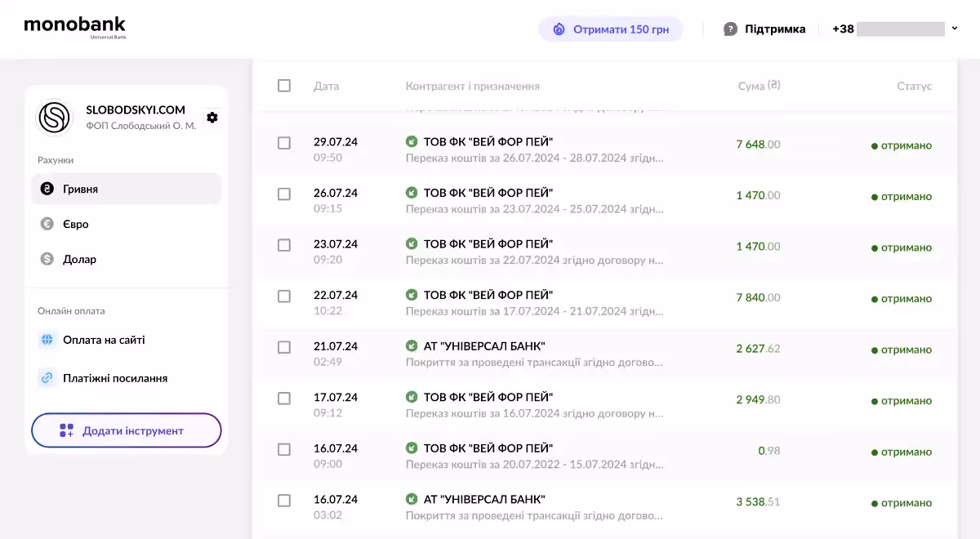
Task: Click incoming arrow icon on 16.07.24 03:02 transaction
Action: pyautogui.click(x=412, y=499)
